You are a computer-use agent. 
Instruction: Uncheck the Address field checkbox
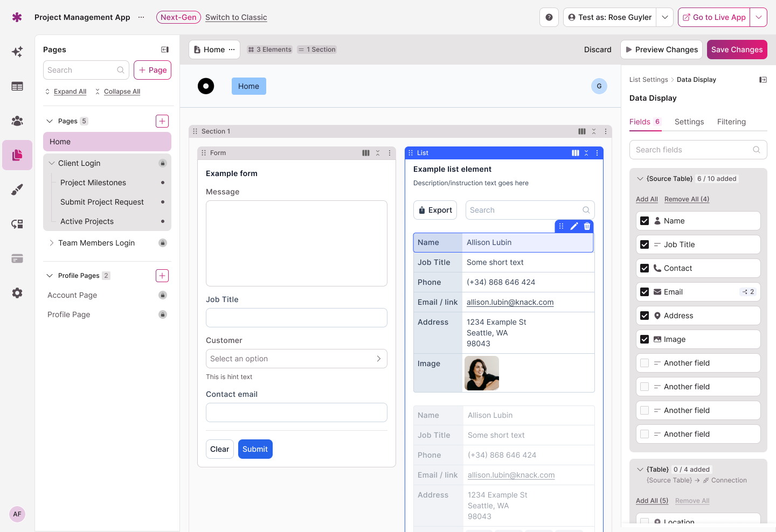point(645,316)
